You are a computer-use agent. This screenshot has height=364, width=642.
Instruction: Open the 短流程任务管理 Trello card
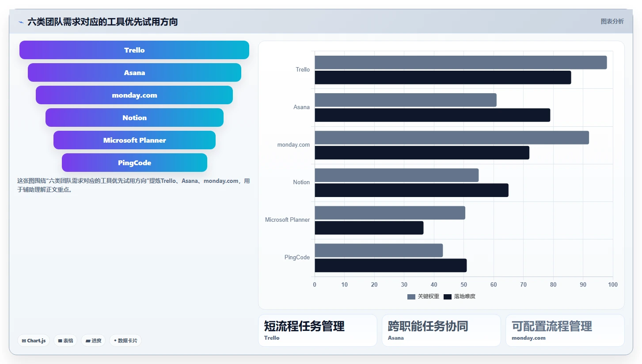(x=318, y=330)
